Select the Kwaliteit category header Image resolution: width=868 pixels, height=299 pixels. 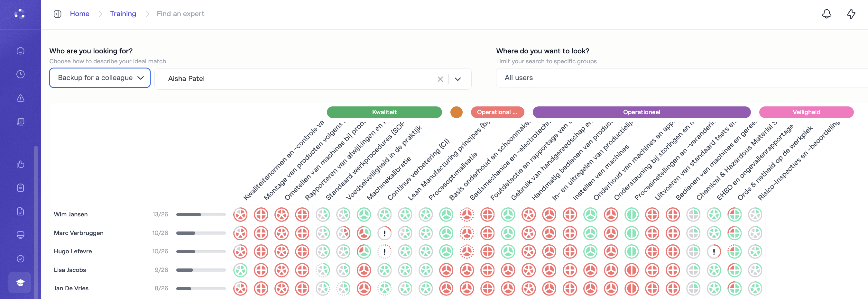[x=384, y=112]
